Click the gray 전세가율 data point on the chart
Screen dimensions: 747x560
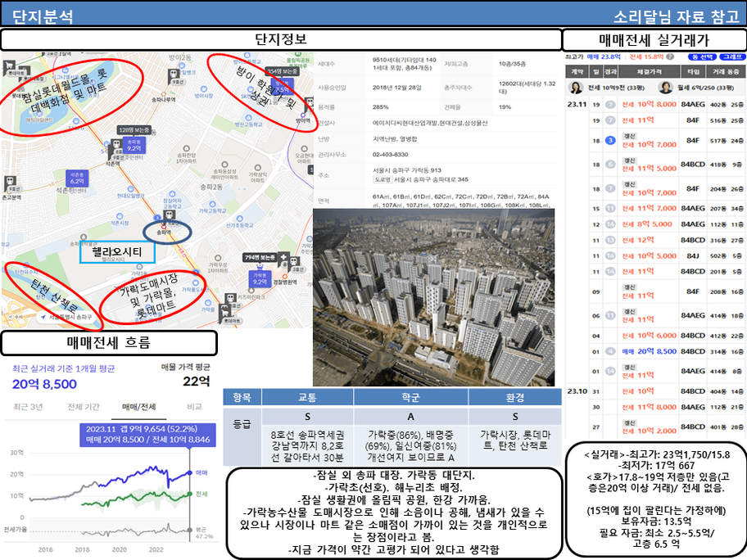pos(190,530)
